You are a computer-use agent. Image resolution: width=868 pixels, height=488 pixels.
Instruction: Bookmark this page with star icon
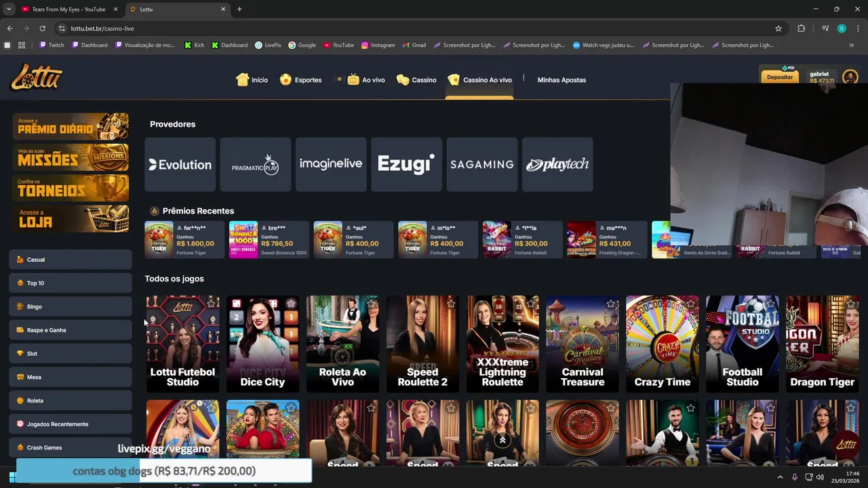pyautogui.click(x=778, y=28)
